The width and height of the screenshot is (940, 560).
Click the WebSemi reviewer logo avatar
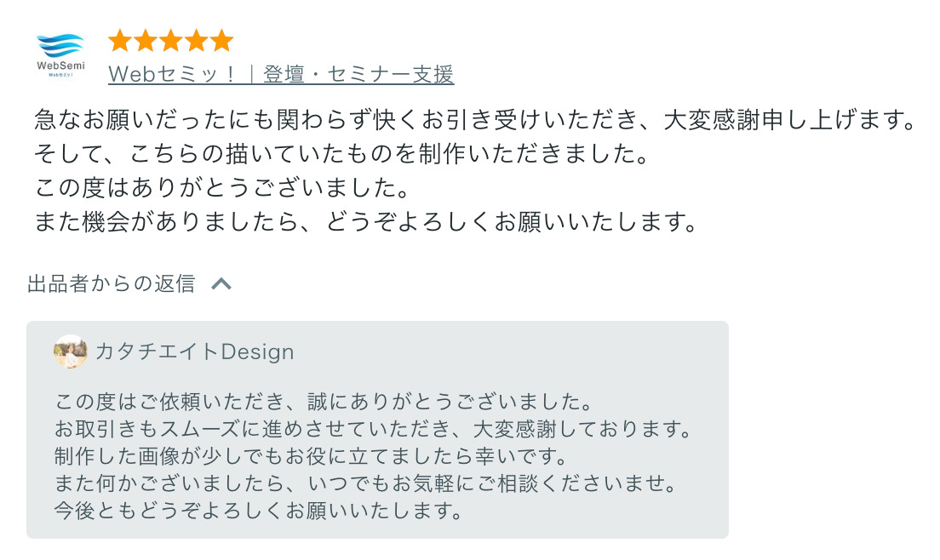click(x=60, y=54)
